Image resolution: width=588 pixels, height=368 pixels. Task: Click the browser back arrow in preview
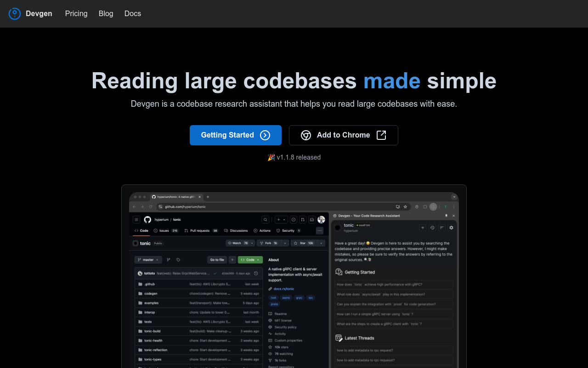tap(134, 207)
